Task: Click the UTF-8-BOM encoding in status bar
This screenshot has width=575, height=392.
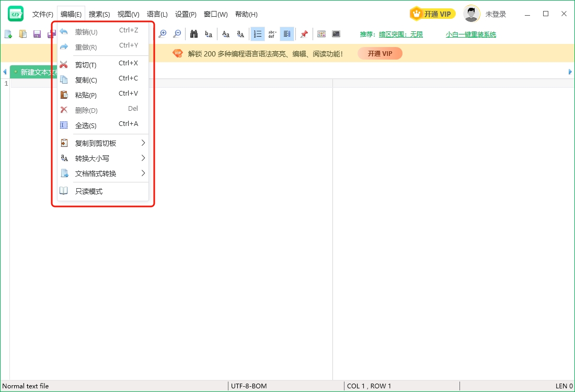Action: pyautogui.click(x=249, y=386)
